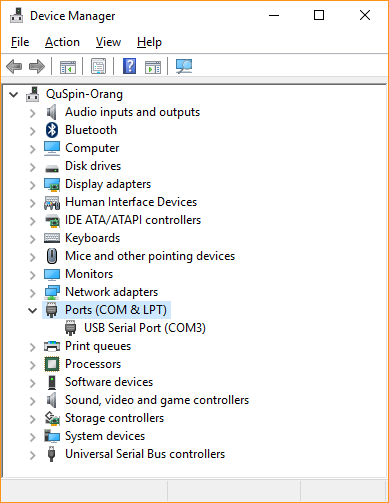Viewport: 389px width, 503px height.
Task: Open the Properties toolbar icon
Action: click(x=99, y=66)
